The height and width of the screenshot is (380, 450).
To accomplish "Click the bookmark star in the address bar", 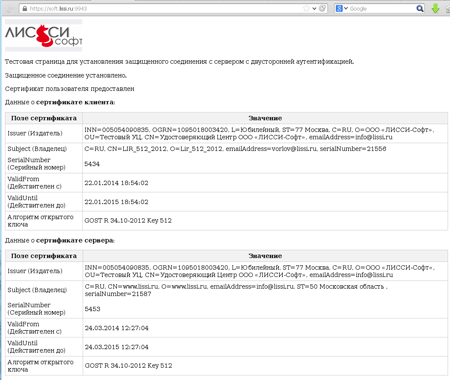I will [306, 9].
